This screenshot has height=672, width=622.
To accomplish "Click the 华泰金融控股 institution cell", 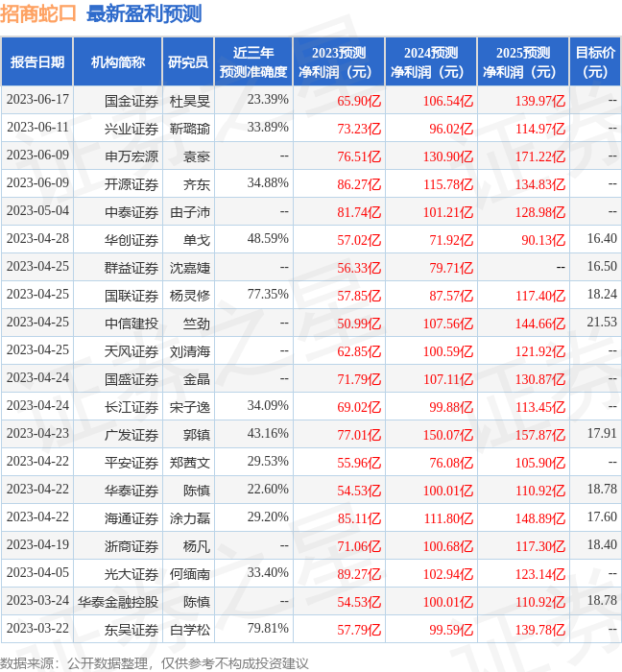I will pyautogui.click(x=118, y=603).
